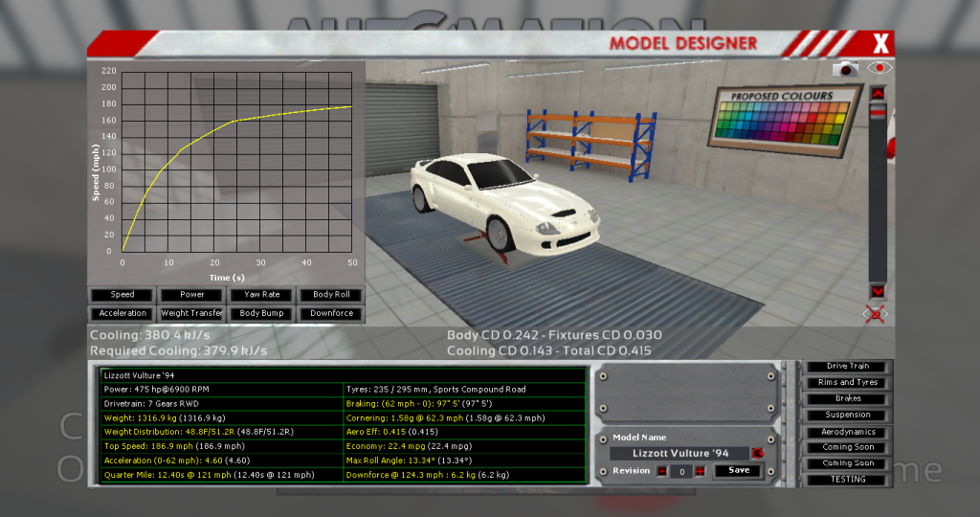The image size is (980, 517).
Task: Open the TESTING section
Action: coord(848,480)
